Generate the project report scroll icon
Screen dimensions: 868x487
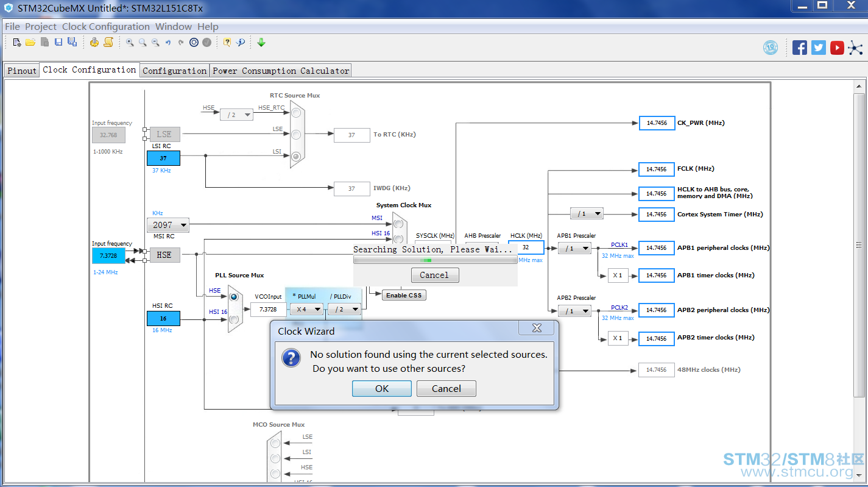108,42
